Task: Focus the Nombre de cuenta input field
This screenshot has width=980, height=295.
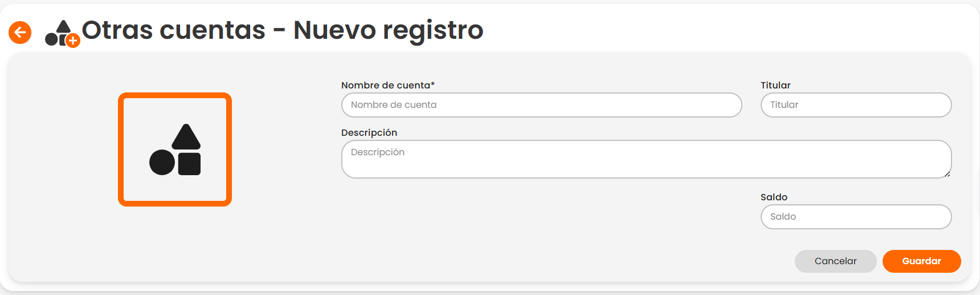Action: [x=541, y=105]
